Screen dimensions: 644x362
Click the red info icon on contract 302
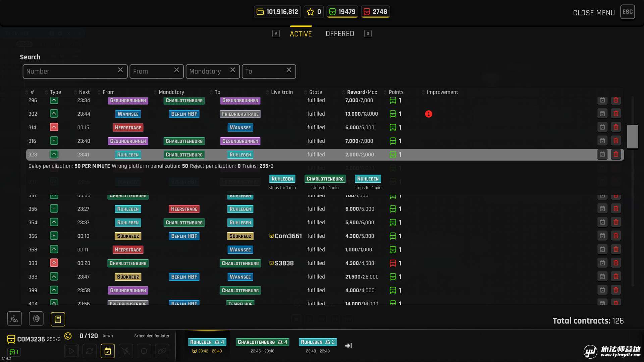pyautogui.click(x=428, y=114)
